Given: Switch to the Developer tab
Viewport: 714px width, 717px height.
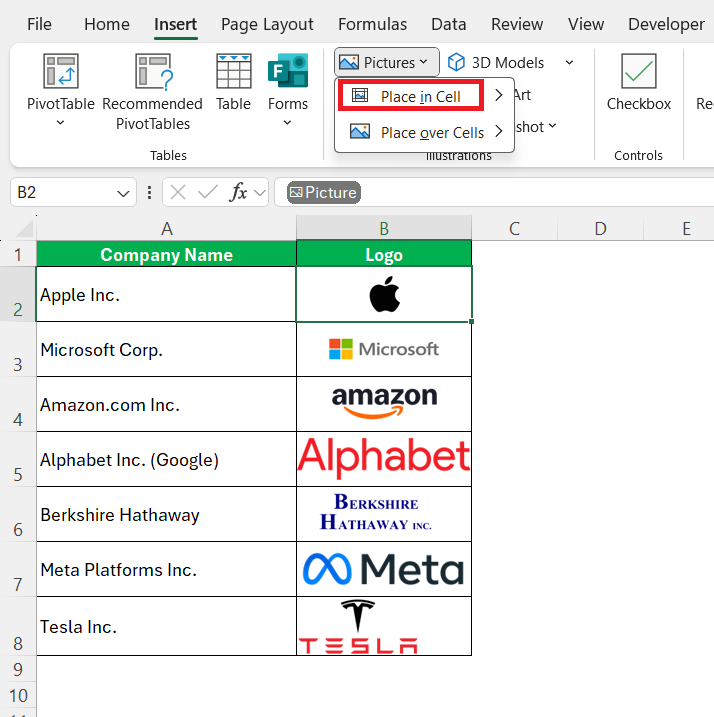Looking at the screenshot, I should (666, 24).
